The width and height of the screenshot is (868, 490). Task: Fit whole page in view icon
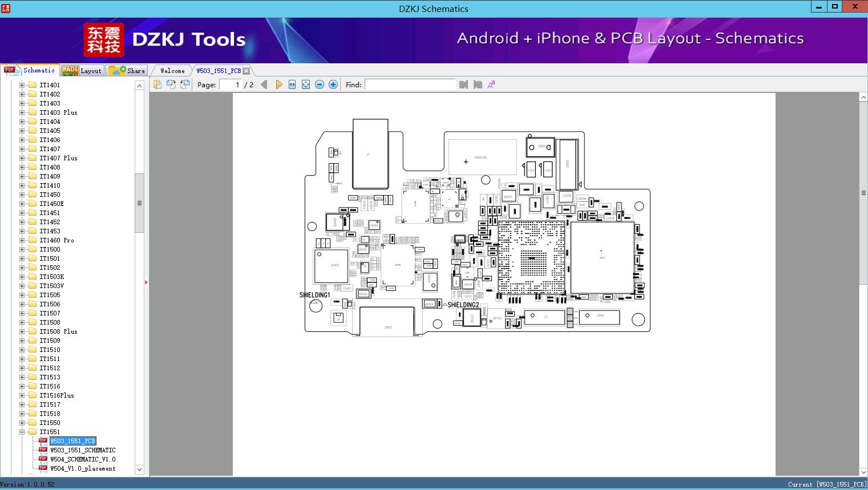click(306, 84)
